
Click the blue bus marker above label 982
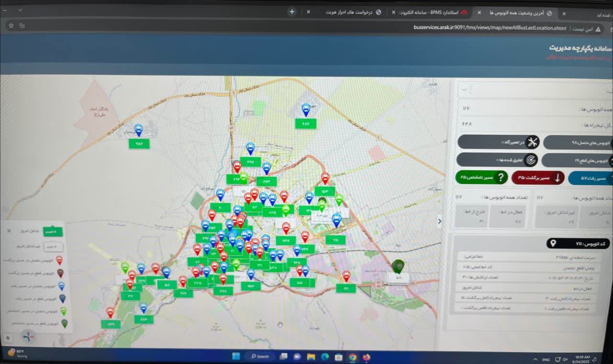(x=138, y=130)
